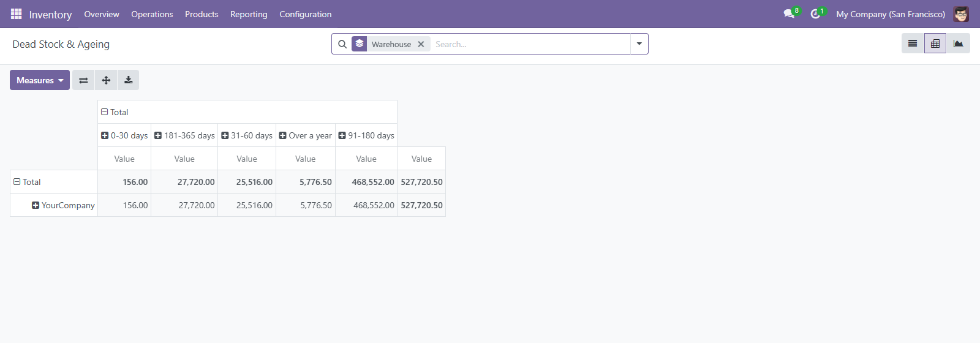Open the Operations menu
Image resolution: width=980 pixels, height=343 pixels.
point(152,14)
